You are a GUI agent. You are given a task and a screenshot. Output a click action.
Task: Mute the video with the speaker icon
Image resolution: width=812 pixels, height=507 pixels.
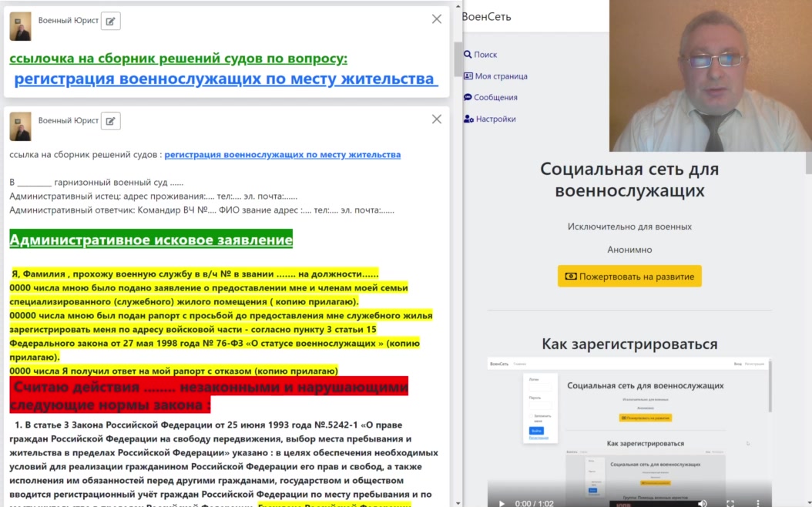[702, 503]
